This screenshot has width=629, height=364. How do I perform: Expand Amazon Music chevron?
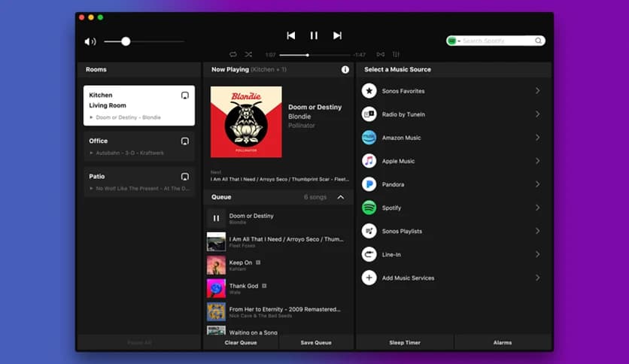(x=537, y=138)
